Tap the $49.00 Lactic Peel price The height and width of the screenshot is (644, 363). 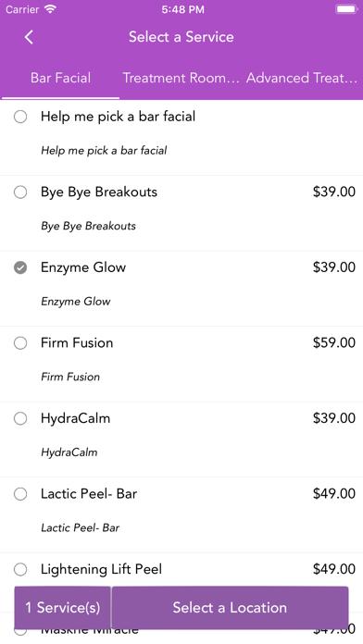(333, 493)
